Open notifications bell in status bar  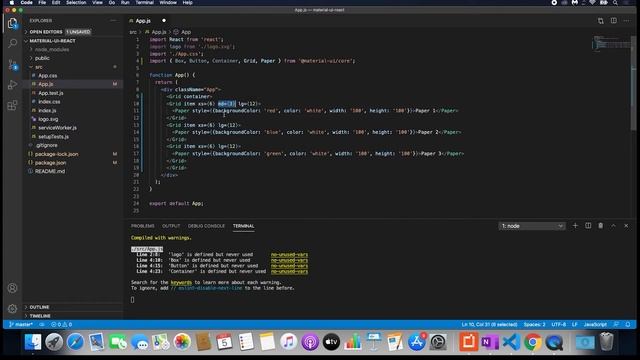coord(628,324)
